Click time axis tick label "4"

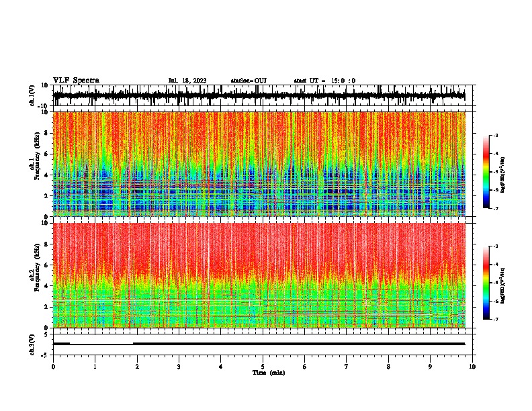click(x=221, y=367)
